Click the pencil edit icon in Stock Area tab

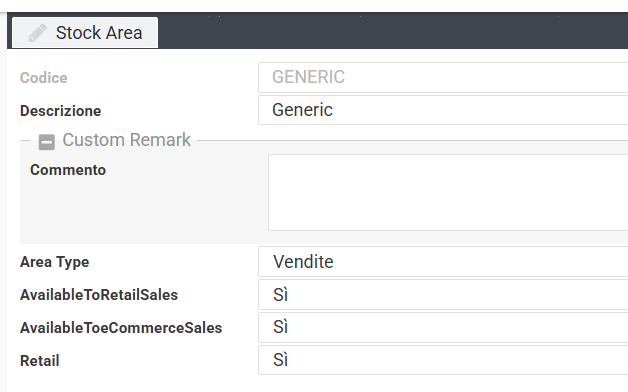(37, 33)
